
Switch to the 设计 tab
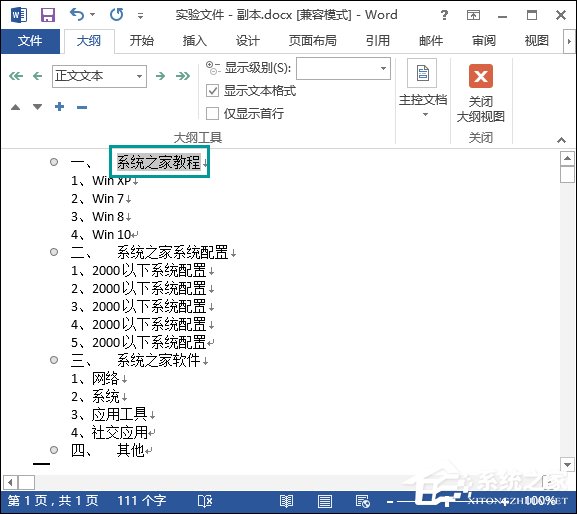click(x=248, y=41)
